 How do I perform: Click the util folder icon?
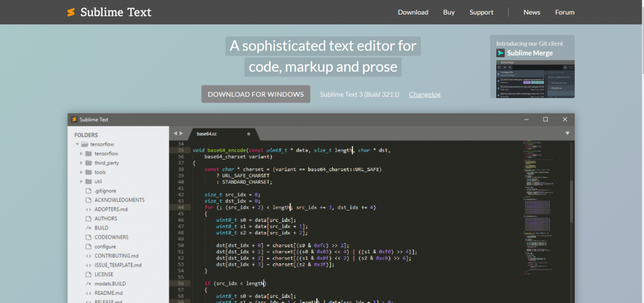(88, 182)
